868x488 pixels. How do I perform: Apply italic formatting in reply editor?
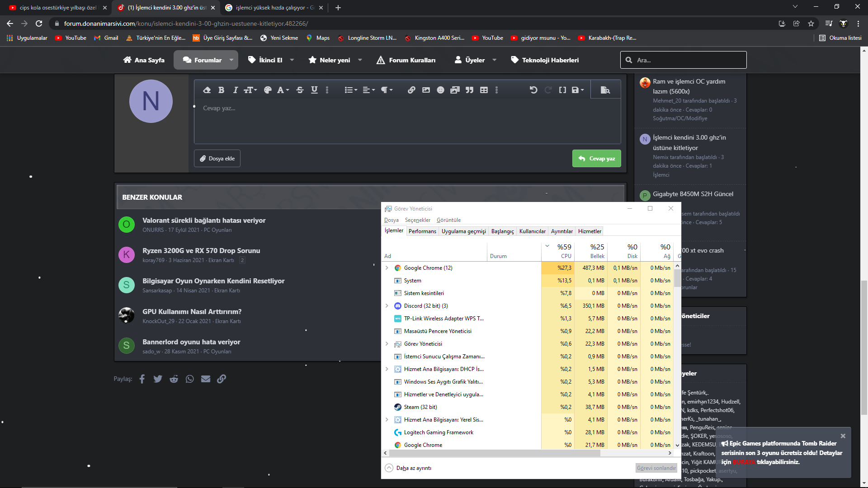[x=235, y=90]
